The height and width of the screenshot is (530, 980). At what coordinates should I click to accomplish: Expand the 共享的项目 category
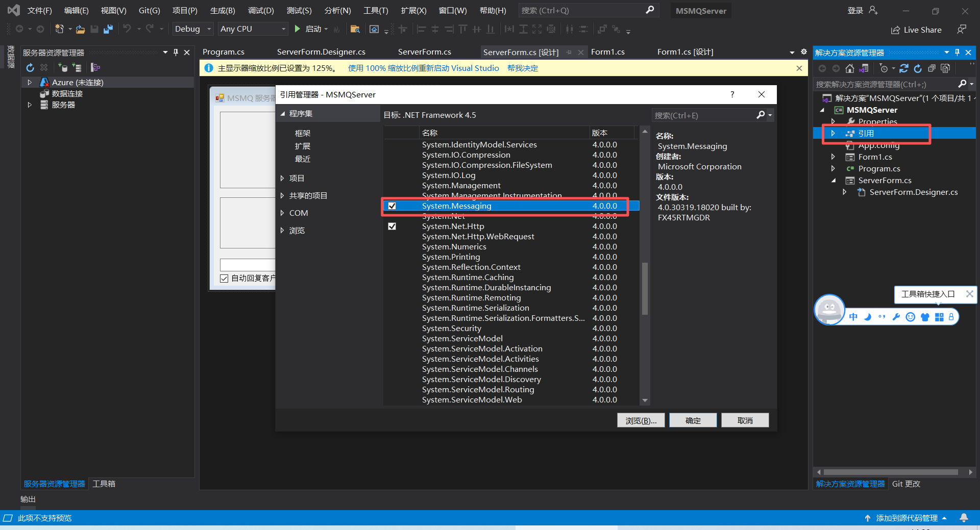(282, 195)
